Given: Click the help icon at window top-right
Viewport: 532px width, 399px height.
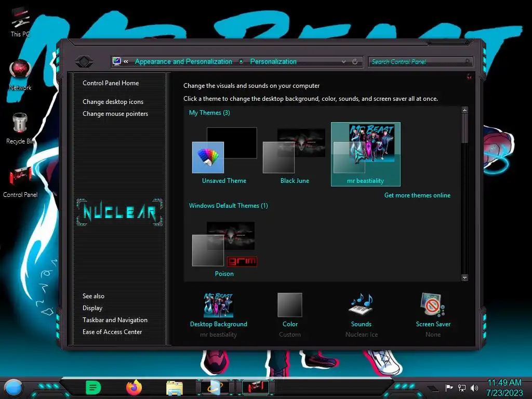Looking at the screenshot, I should (x=469, y=76).
